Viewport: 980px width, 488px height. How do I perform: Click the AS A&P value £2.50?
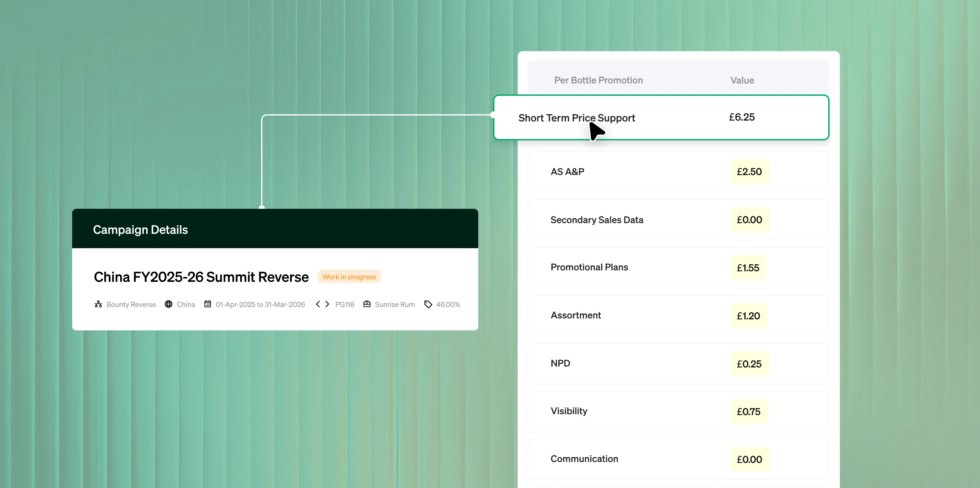749,172
